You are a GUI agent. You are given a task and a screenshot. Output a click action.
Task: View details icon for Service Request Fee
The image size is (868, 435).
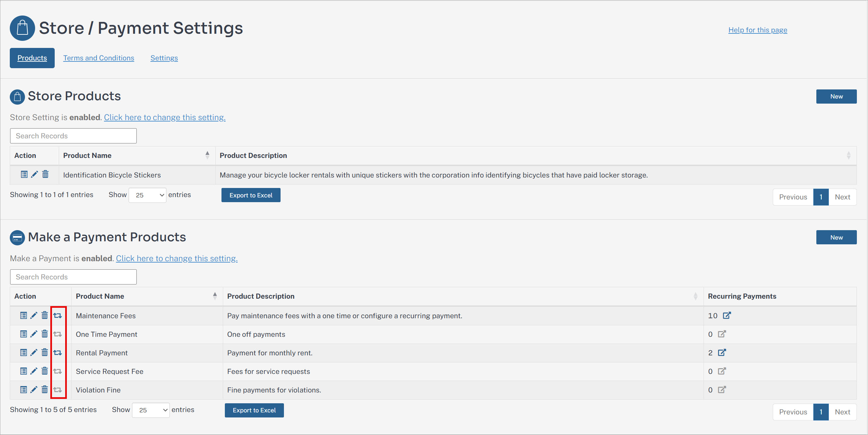click(x=23, y=371)
